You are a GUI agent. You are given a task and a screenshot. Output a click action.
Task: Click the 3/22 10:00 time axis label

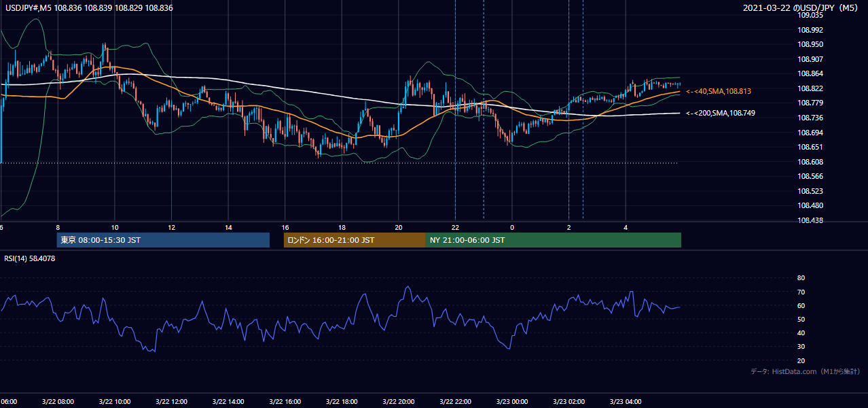coord(114,402)
